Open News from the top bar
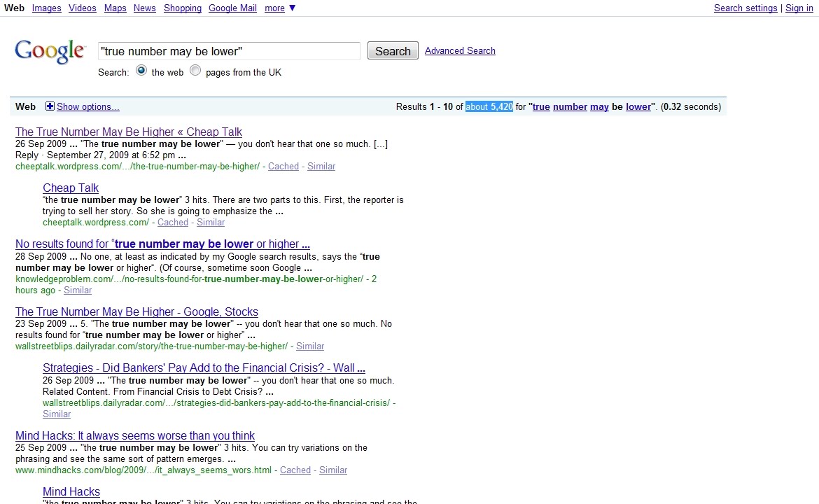 point(145,8)
